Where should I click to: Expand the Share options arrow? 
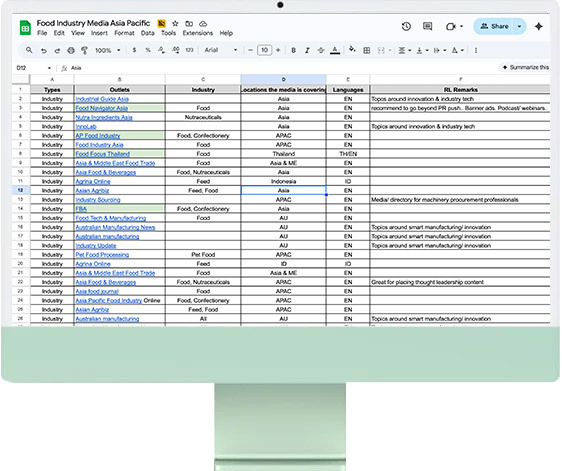point(519,26)
